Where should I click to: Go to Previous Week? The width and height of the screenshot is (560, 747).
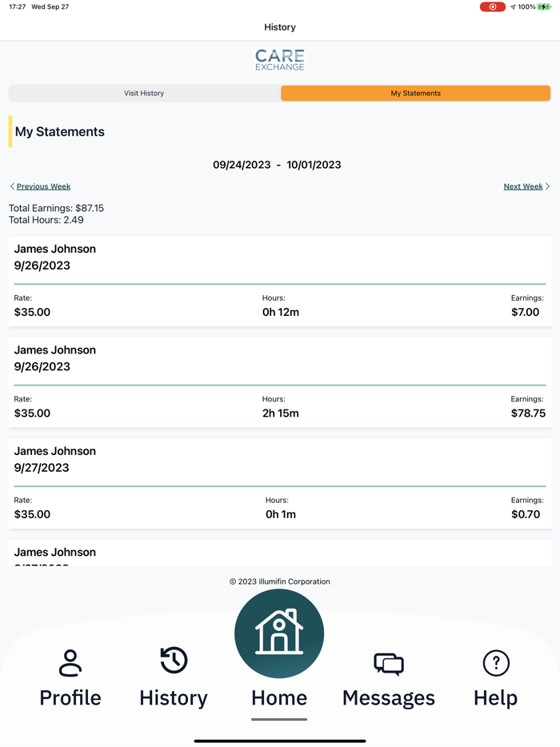point(43,186)
